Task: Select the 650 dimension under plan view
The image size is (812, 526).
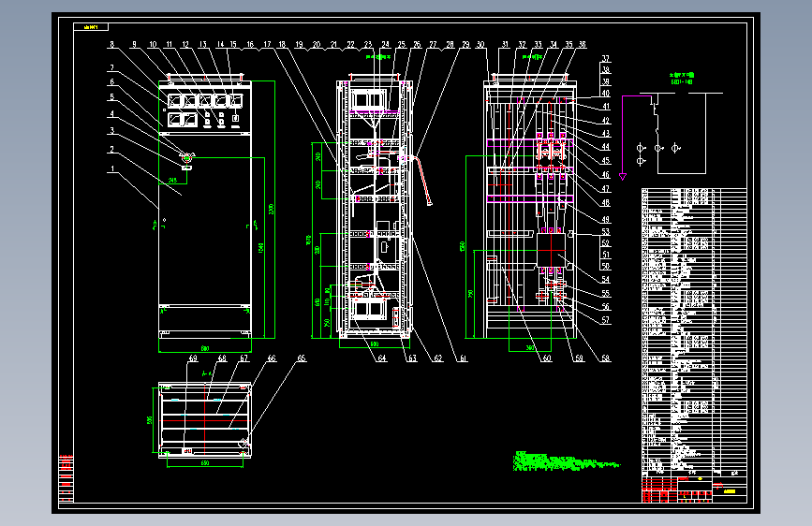Action: [x=205, y=463]
